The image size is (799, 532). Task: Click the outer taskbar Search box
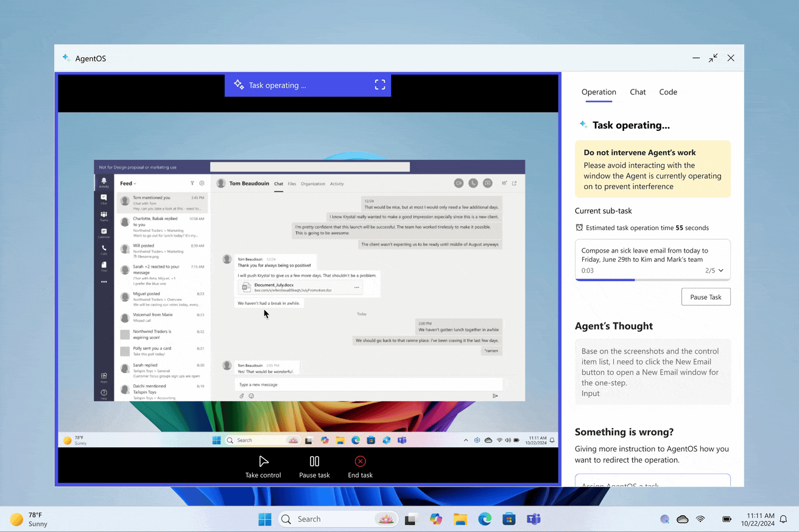[x=339, y=519]
